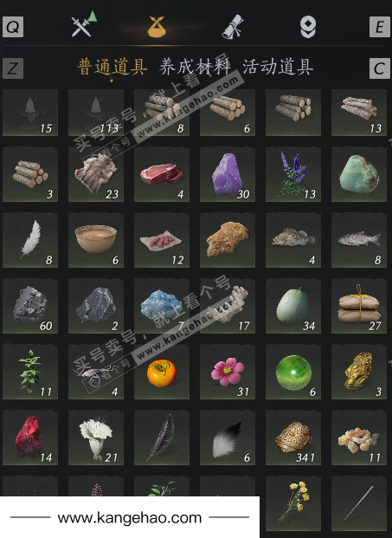Click the C key sub-tab button
This screenshot has width=392, height=538.
pos(380,68)
